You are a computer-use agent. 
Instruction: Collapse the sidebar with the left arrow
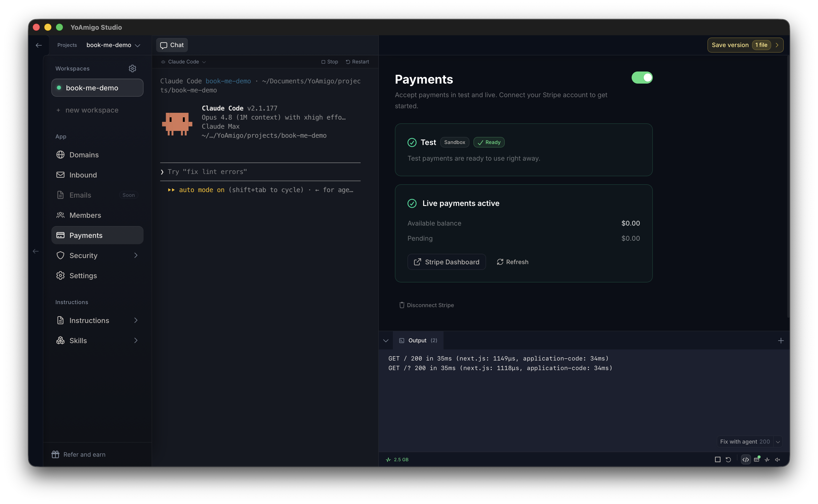[36, 251]
